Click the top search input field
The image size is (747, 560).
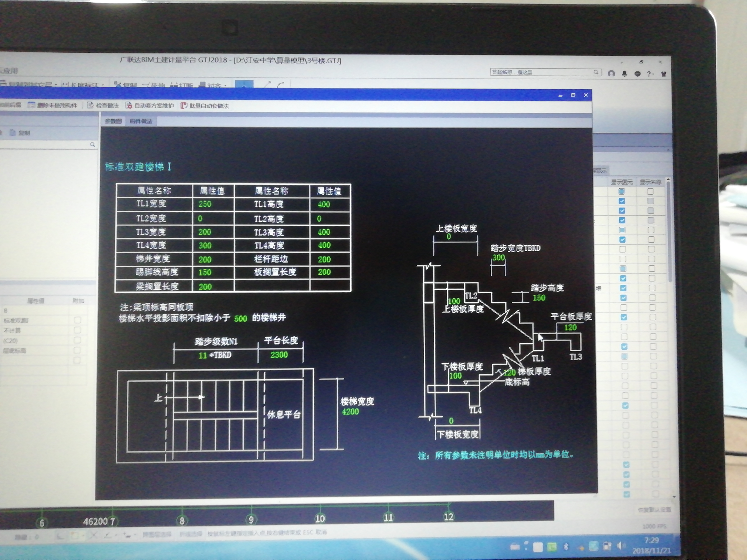pyautogui.click(x=542, y=72)
